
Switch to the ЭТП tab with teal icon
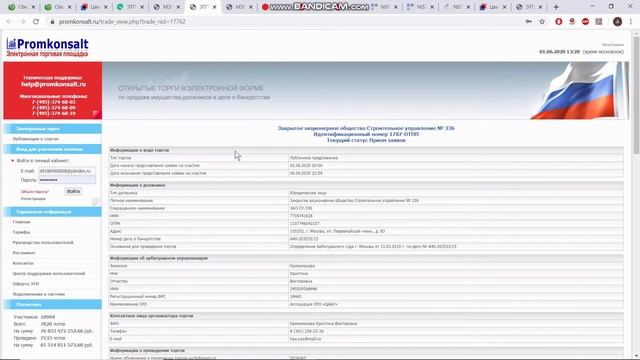coord(131,7)
